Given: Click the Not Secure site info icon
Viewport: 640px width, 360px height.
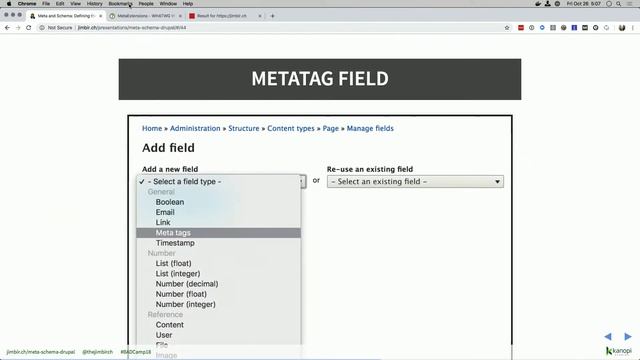Looking at the screenshot, I should (x=42, y=28).
